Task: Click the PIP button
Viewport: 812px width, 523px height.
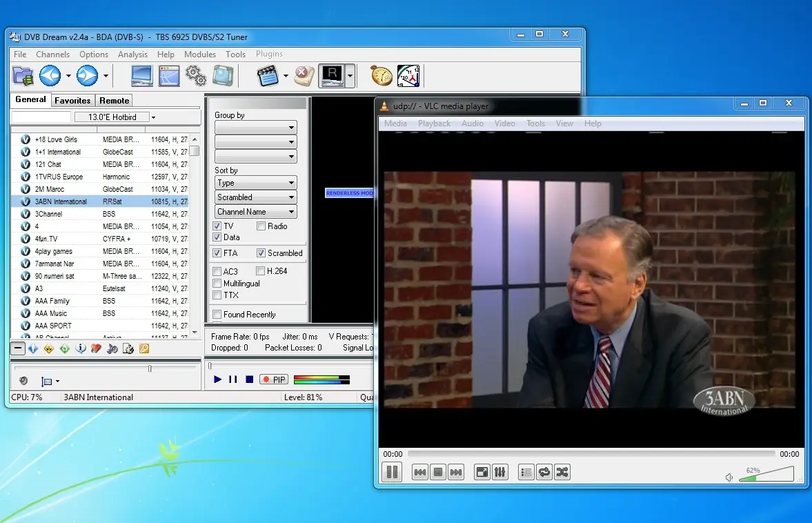Action: coord(274,379)
